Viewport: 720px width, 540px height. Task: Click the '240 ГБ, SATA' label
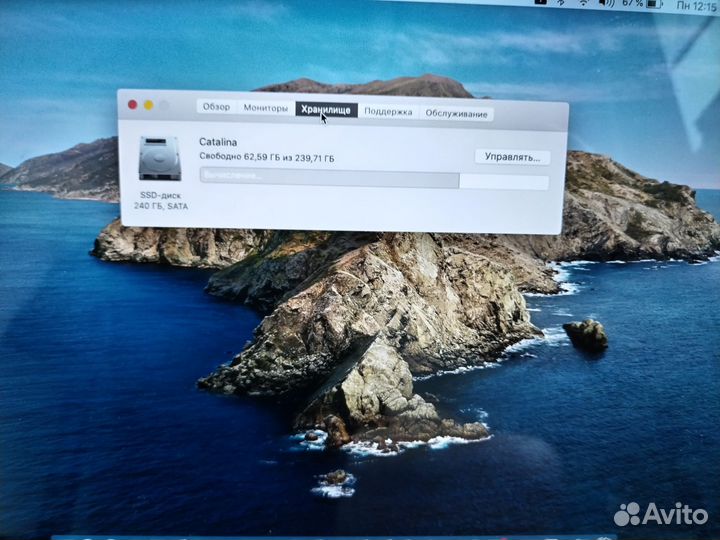tap(161, 206)
